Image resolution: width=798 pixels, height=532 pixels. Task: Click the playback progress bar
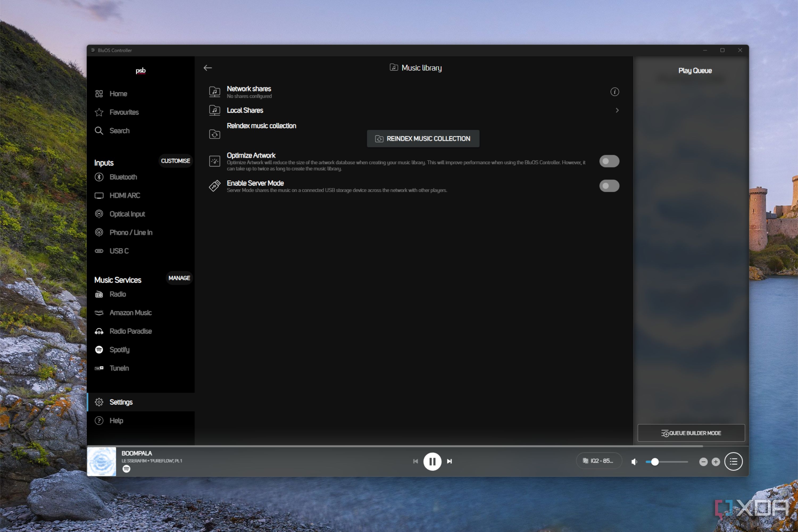(x=418, y=446)
